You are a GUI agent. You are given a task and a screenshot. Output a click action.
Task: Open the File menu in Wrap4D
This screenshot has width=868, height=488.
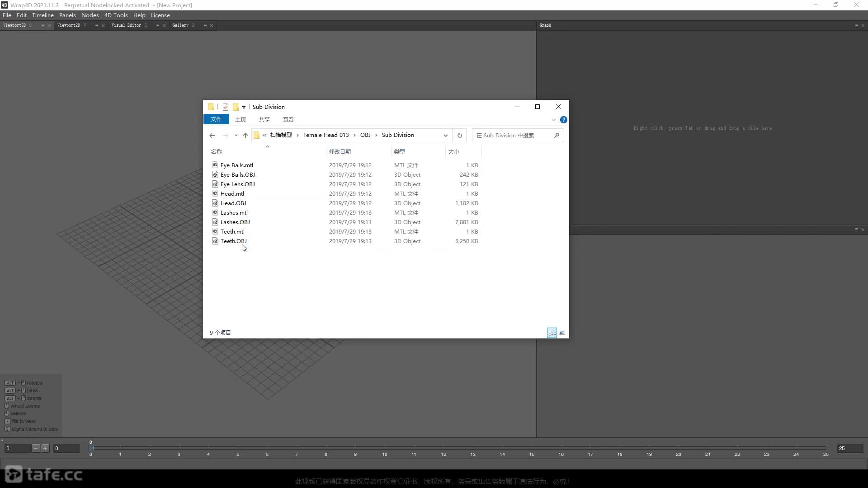tap(7, 15)
